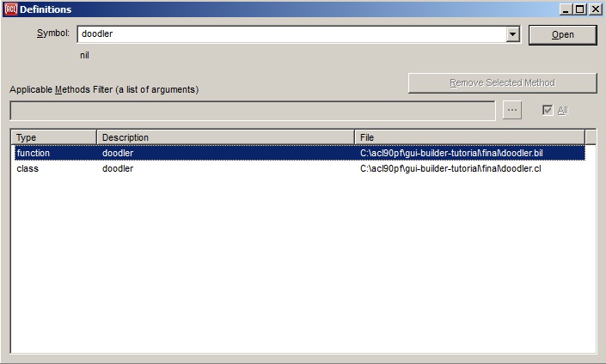Click the class row's doodler description
Image resolution: width=606 pixels, height=364 pixels.
coord(118,168)
